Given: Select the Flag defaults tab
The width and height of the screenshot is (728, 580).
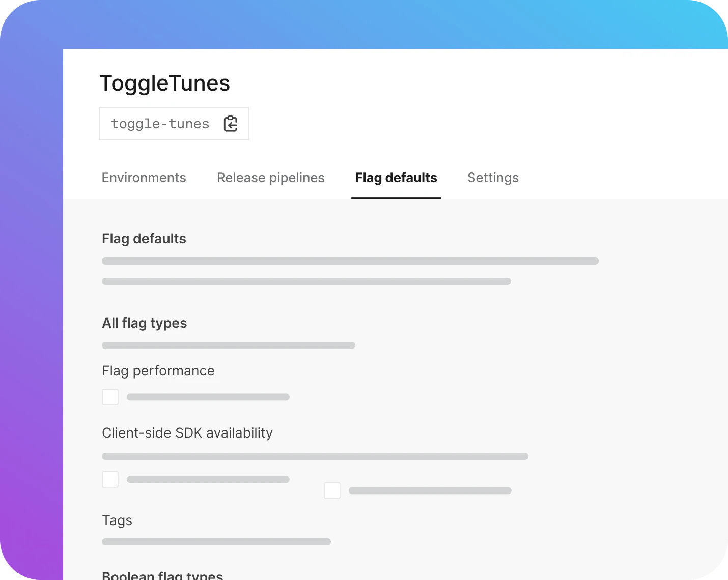Looking at the screenshot, I should pyautogui.click(x=396, y=178).
